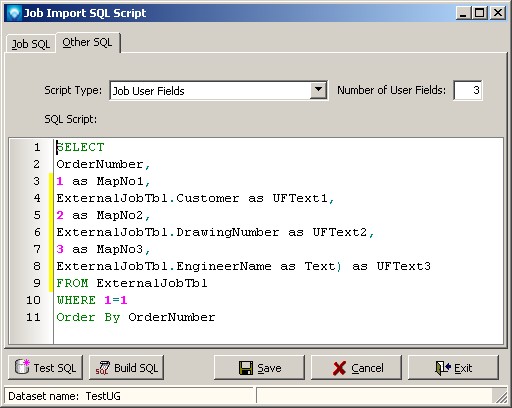This screenshot has height=408, width=512.
Task: Click the Test SQL button label
Action: tap(55, 368)
